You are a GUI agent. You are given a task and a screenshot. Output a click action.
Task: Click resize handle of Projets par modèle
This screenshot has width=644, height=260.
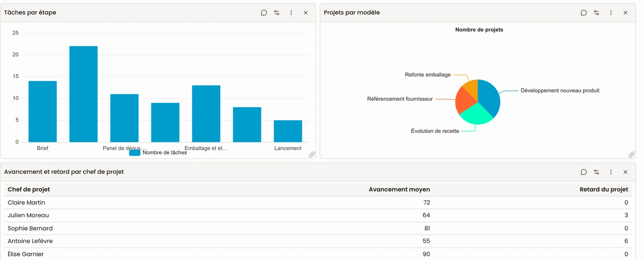coord(632,155)
